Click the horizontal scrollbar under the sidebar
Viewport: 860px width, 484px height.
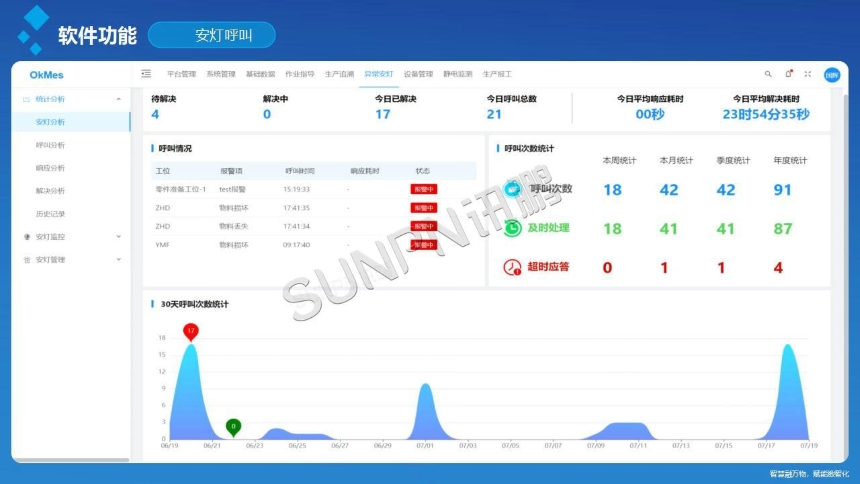71,460
